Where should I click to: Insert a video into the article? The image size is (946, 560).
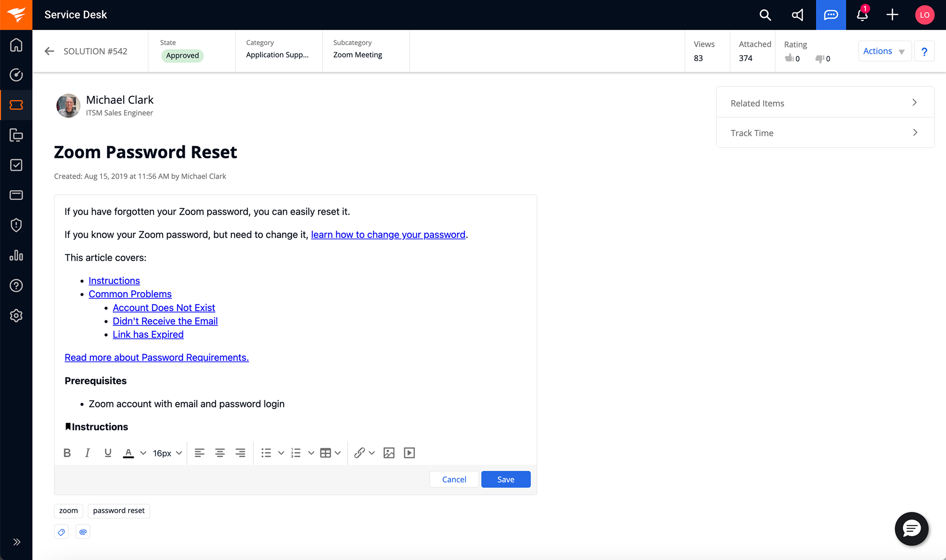tap(409, 453)
